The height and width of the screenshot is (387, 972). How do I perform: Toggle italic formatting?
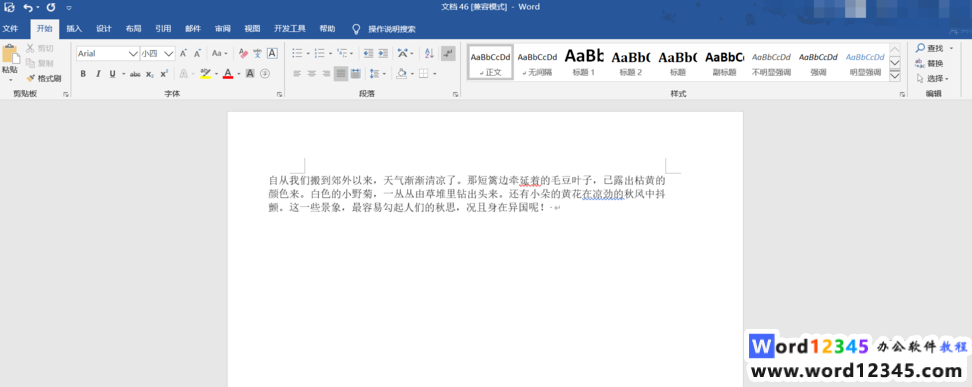click(98, 74)
